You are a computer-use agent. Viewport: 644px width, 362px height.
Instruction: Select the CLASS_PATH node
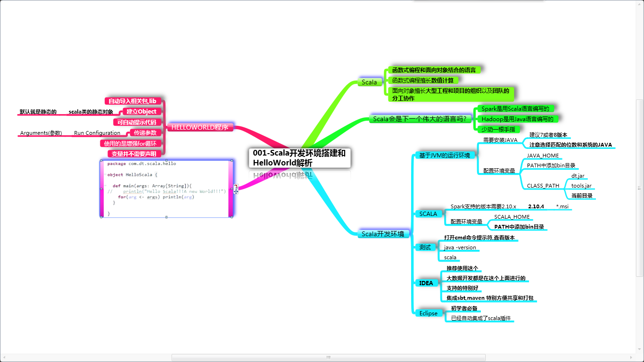pyautogui.click(x=543, y=186)
